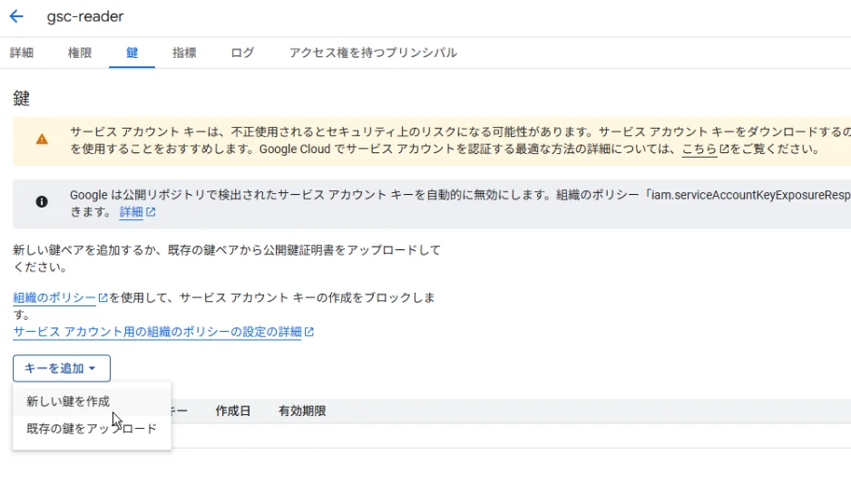
Task: Click external-link icon after ポリシーの設定の詳細
Action: pos(309,333)
